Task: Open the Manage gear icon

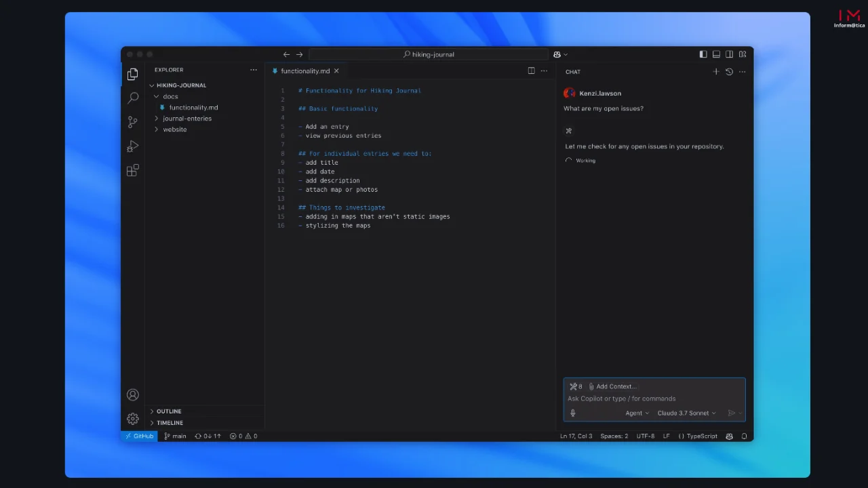Action: coord(133,419)
